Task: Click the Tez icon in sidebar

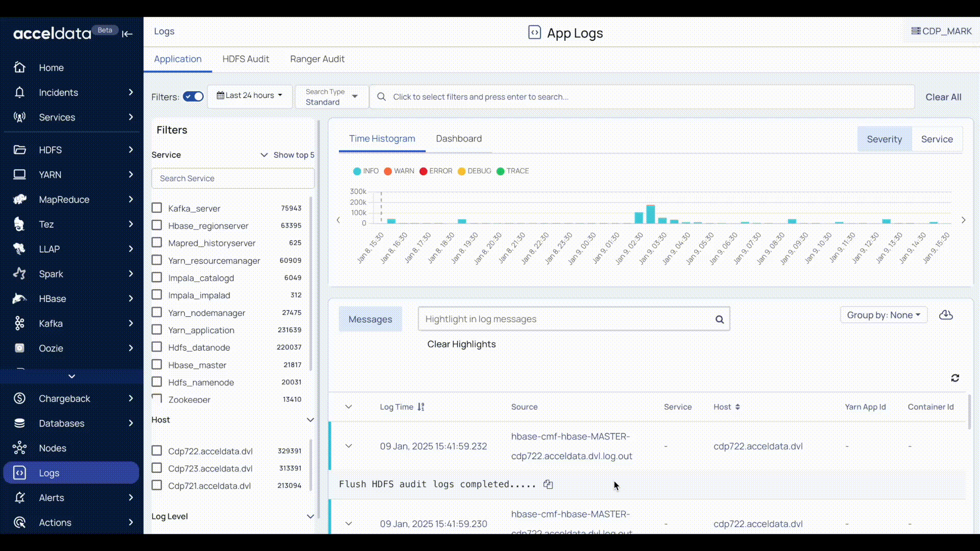Action: tap(19, 224)
